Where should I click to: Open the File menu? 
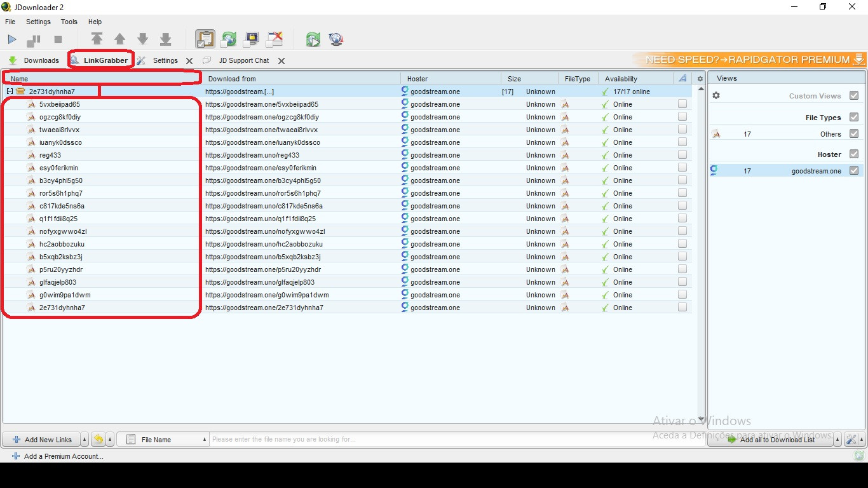pyautogui.click(x=10, y=22)
